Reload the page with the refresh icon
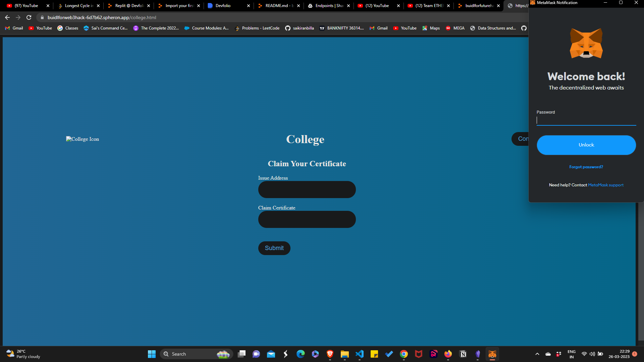Screen dimensions: 644x362 tap(29, 17)
